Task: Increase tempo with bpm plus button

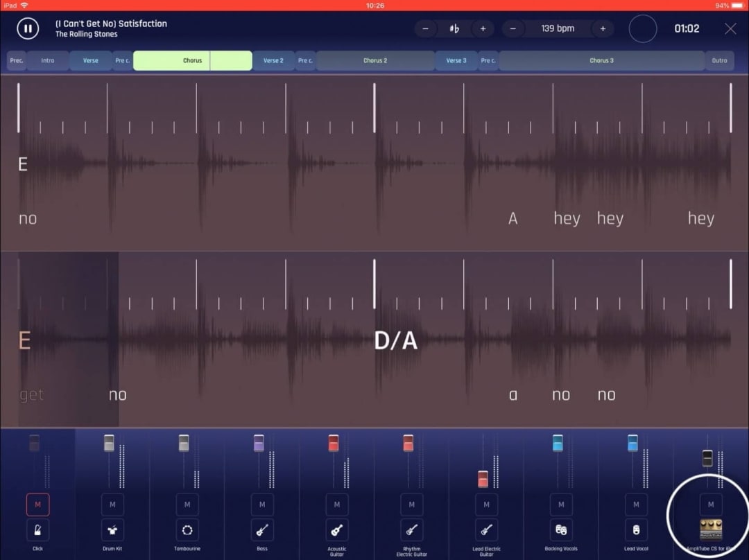Action: pos(603,28)
